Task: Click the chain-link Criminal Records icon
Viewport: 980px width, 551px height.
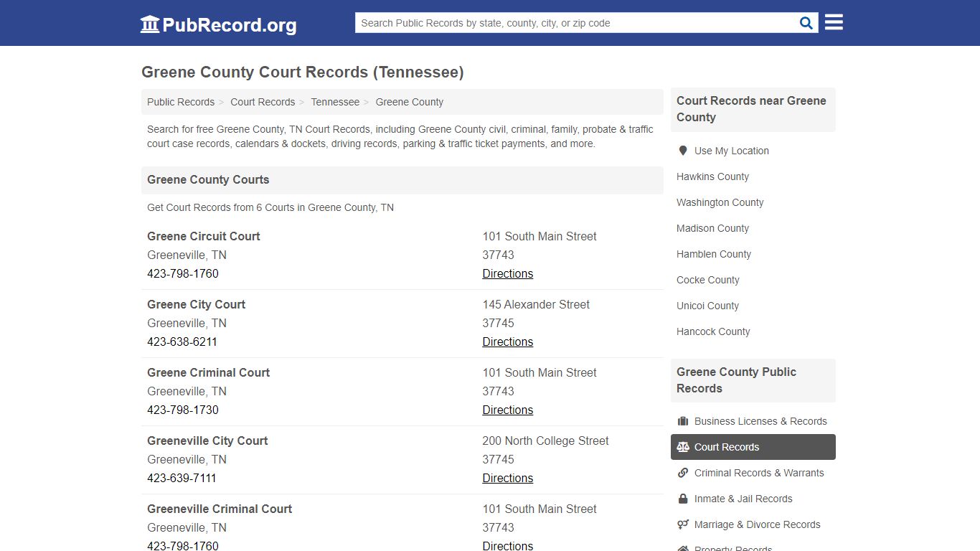Action: [682, 473]
